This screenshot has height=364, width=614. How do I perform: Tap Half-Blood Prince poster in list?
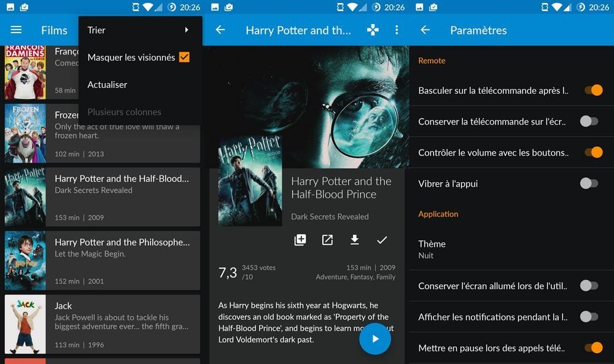25,197
